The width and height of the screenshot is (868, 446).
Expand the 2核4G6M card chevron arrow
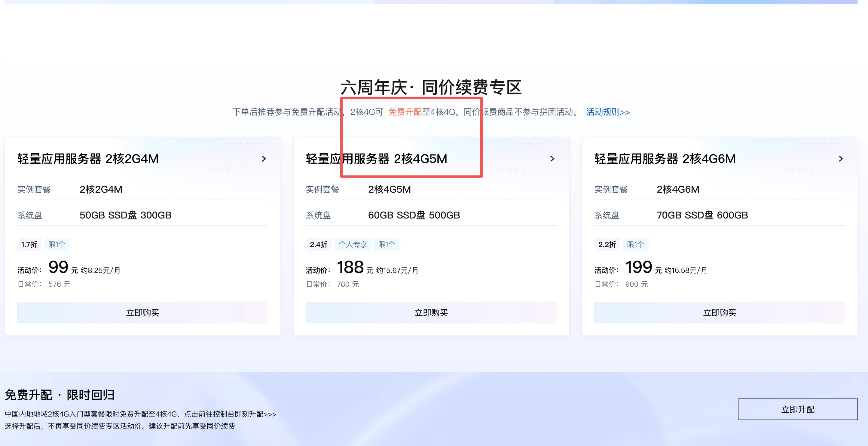(x=841, y=159)
